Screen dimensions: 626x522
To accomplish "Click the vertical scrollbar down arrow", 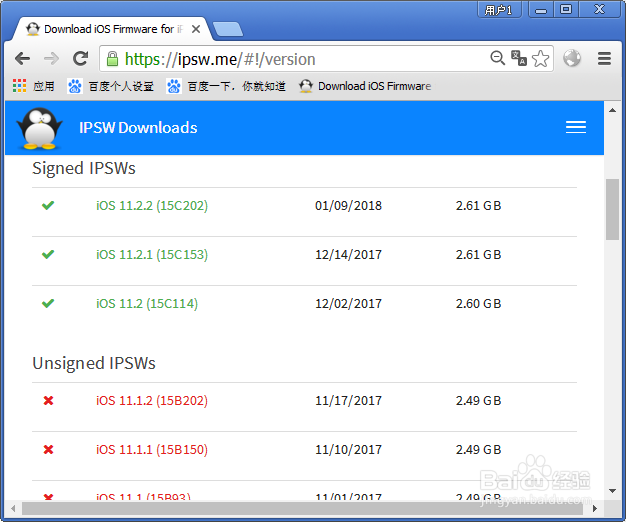I will [x=612, y=491].
